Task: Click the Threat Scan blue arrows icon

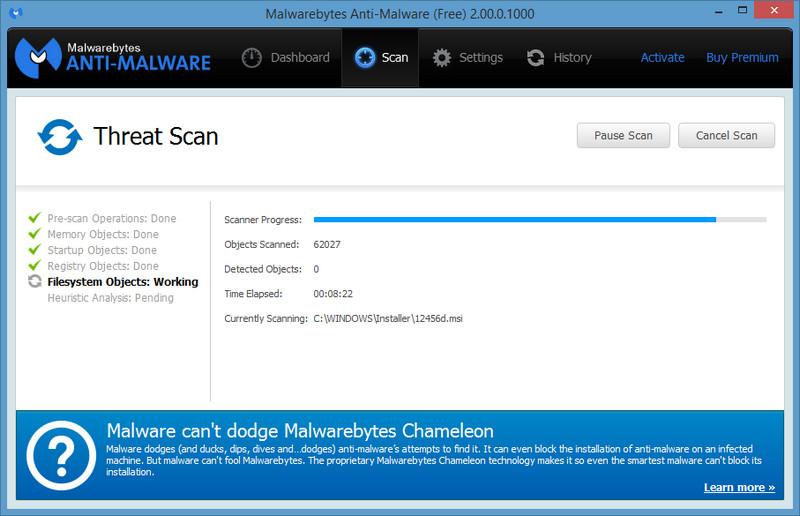Action: [60, 137]
